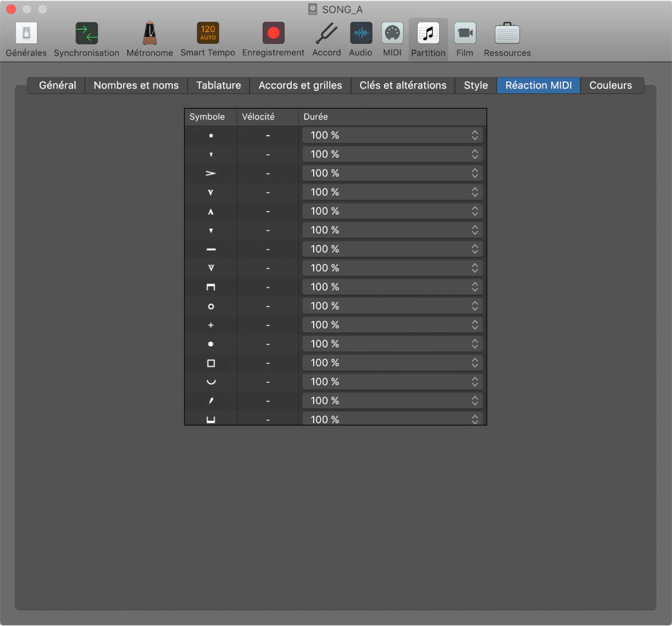
Task: Click duration stepper for the plus symbol row
Action: pyautogui.click(x=475, y=325)
